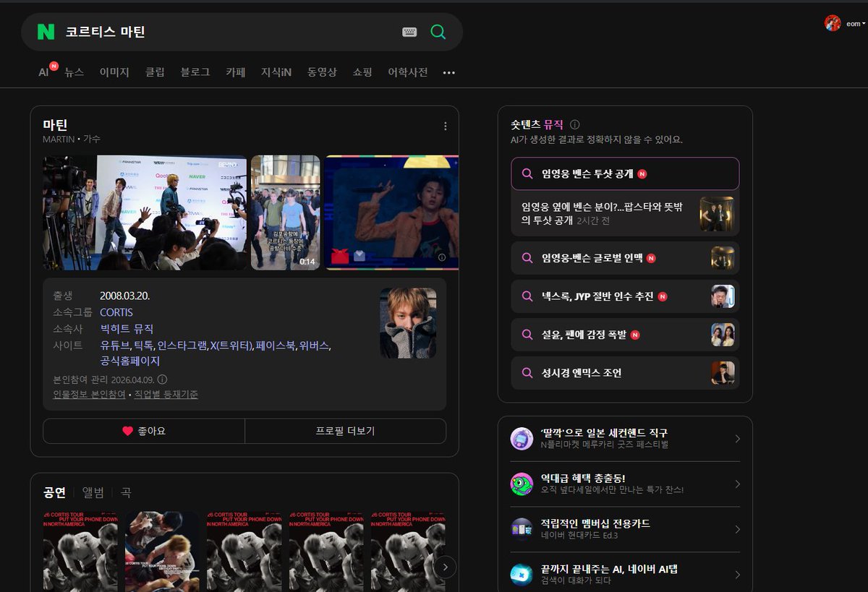Screen dimensions: 868x592
Task: Open the on-screen keyboard icon in search bar
Action: (409, 32)
